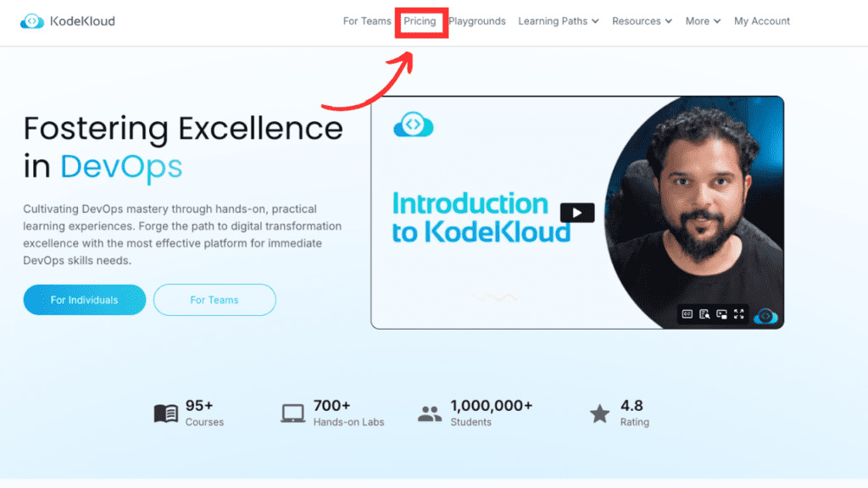Click the For Teams outlined button
This screenshot has width=868, height=488.
pyautogui.click(x=214, y=300)
